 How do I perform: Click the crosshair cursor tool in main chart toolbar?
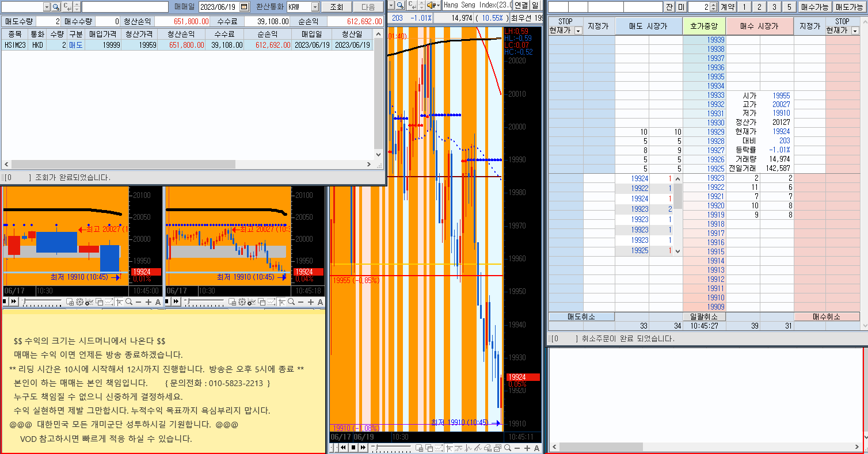point(448,448)
